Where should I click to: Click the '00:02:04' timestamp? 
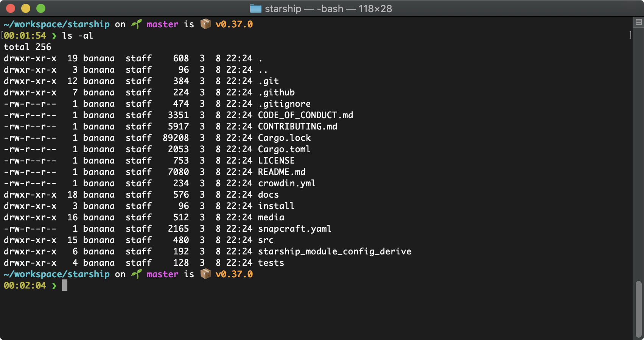[x=25, y=285]
